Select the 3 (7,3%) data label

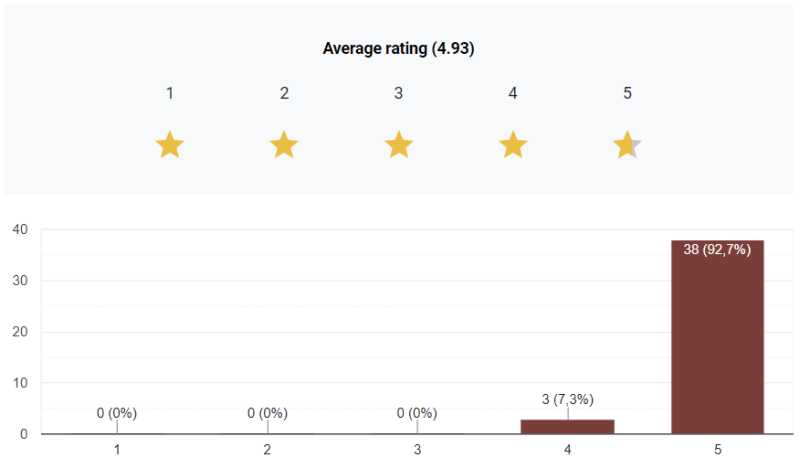coord(567,400)
